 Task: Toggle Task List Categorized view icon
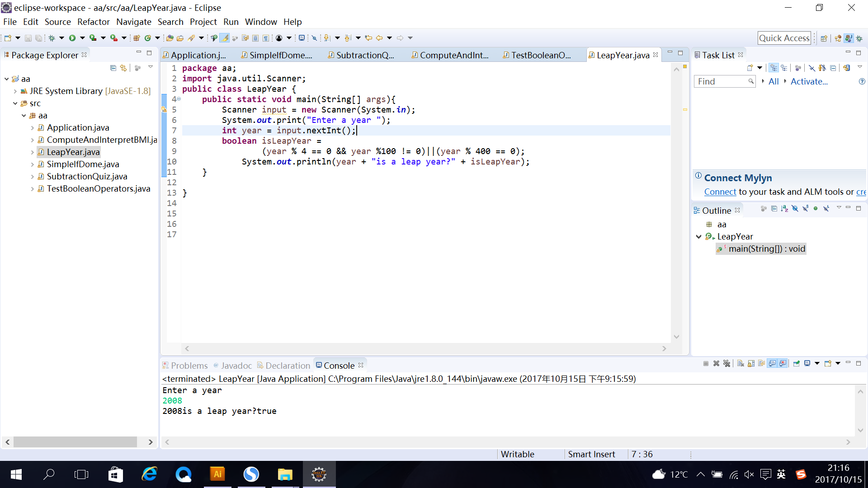[774, 68]
